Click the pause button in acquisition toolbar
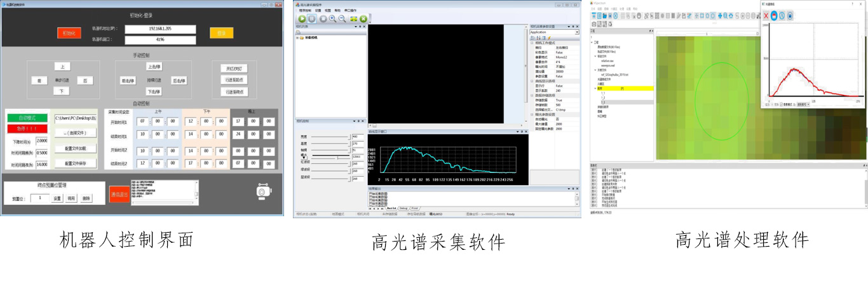 pos(312,19)
